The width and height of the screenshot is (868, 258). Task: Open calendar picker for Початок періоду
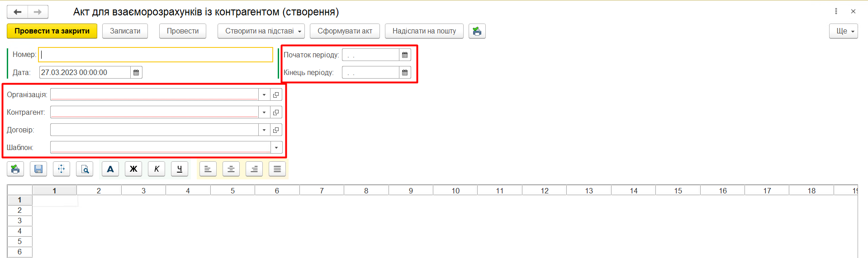405,55
